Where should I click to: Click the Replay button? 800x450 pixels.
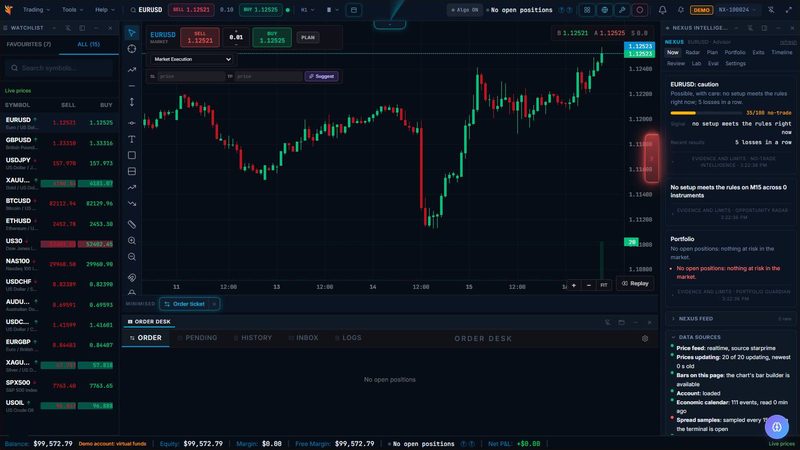[x=635, y=283]
